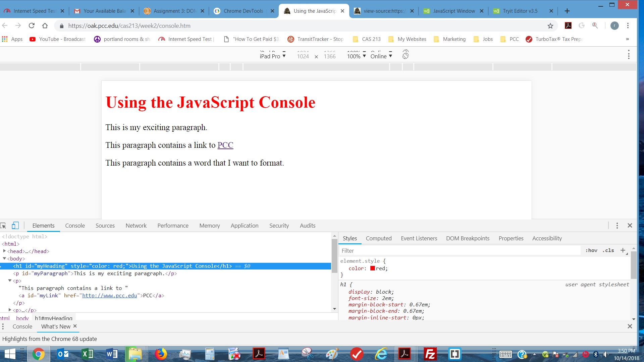Click the new style rule plus icon

[x=623, y=250]
